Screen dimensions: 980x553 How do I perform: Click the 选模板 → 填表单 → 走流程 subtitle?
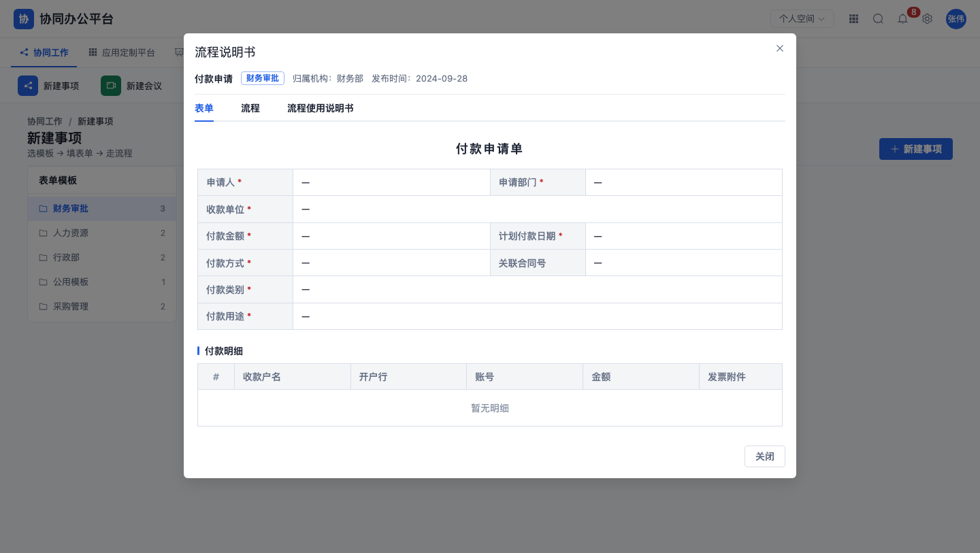(80, 154)
